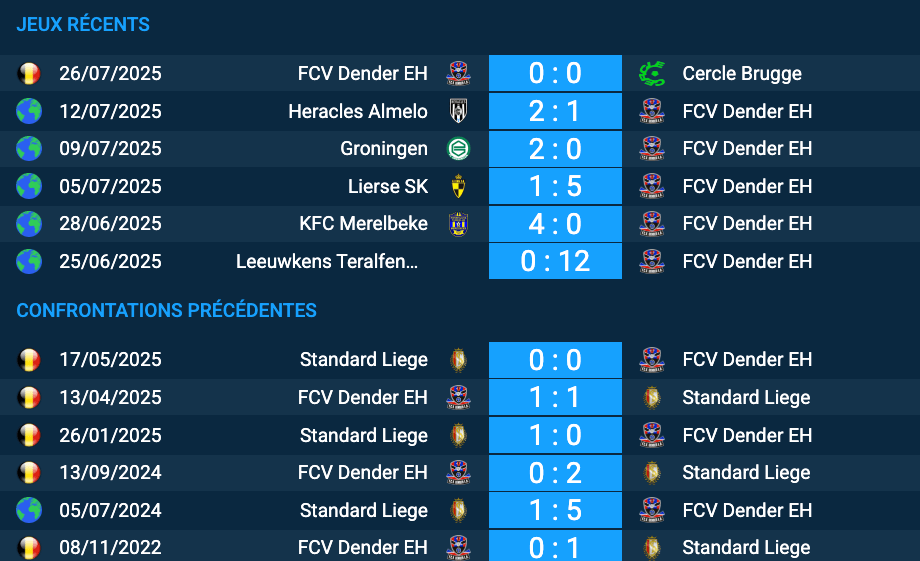Click the Jeux Récents section heading
Screen dimensions: 920x561
click(x=83, y=25)
